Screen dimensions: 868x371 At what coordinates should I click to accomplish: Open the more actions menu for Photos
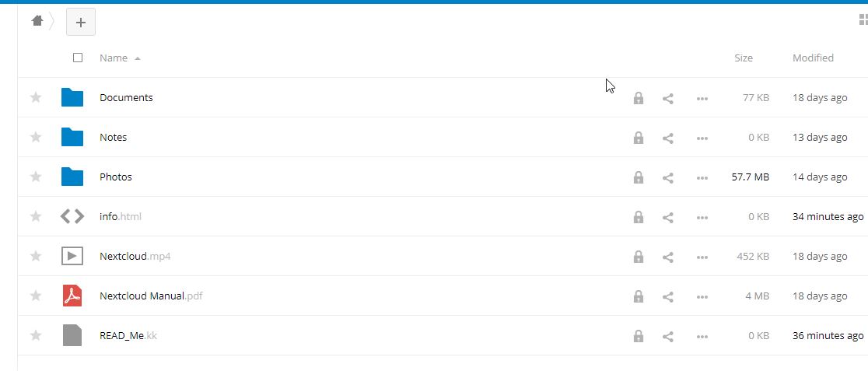(x=702, y=178)
